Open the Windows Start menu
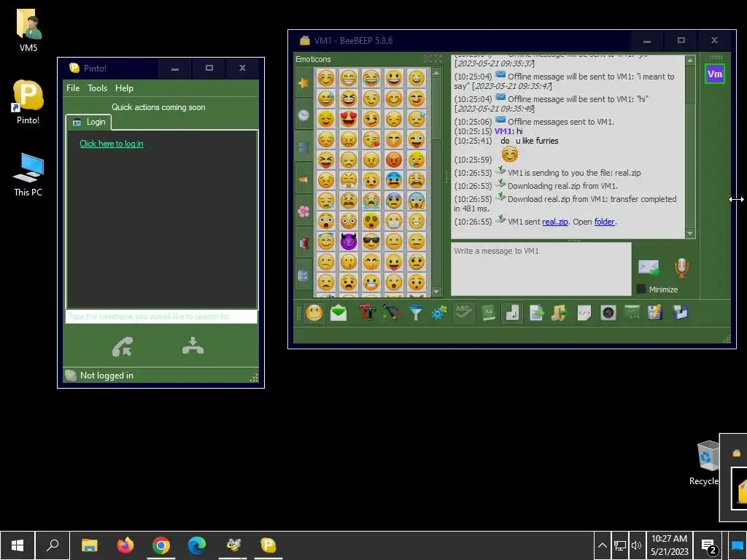 point(18,545)
